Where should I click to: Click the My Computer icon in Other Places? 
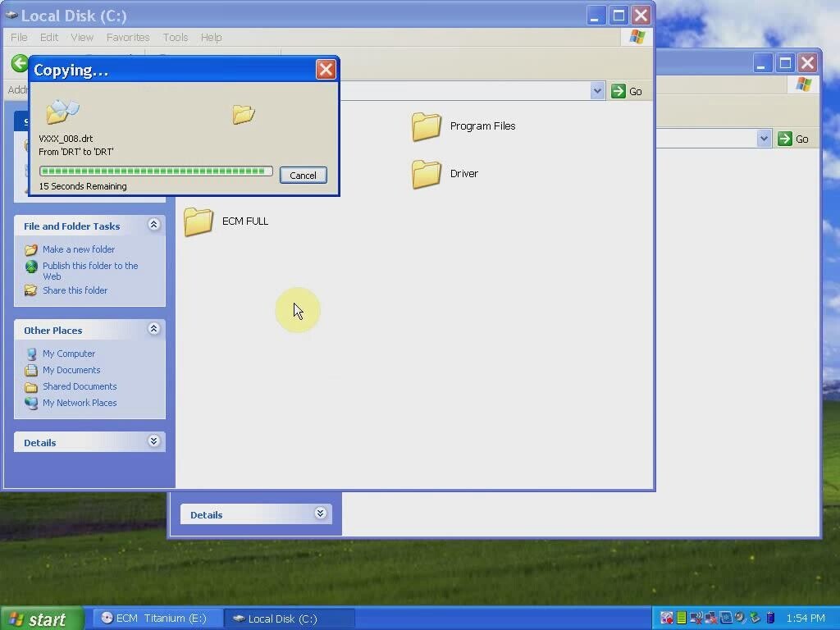31,354
